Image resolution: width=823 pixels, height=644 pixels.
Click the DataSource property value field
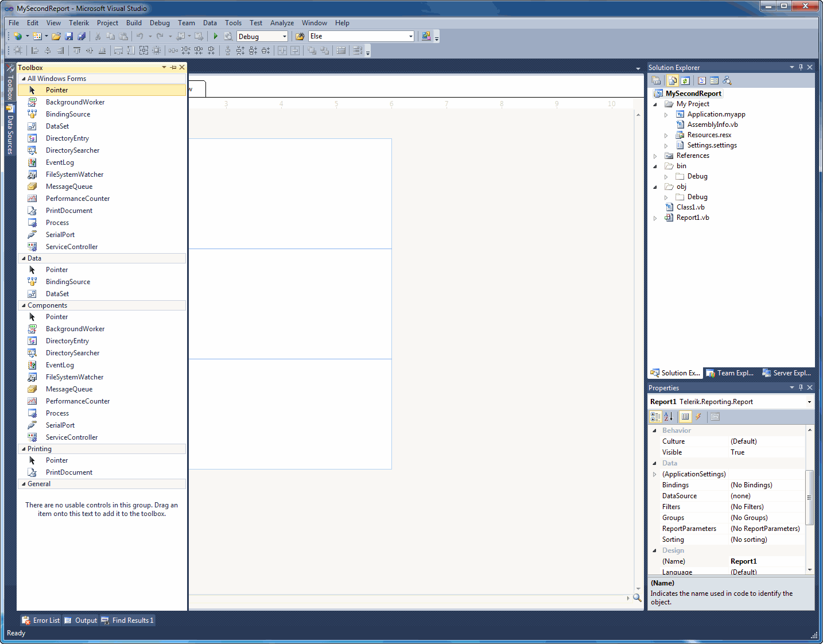(767, 496)
